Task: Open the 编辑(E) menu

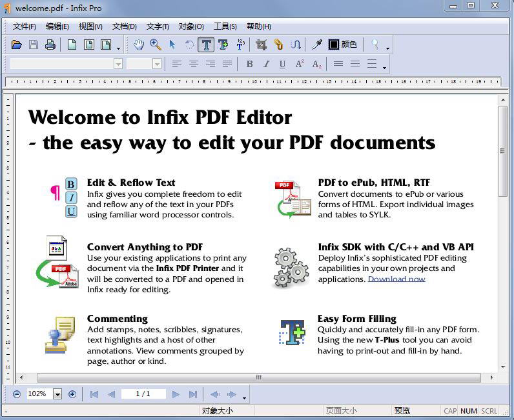Action: [x=57, y=26]
